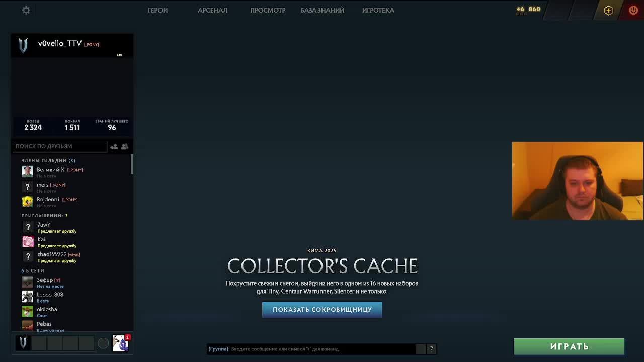Viewport: 644px width, 362px height.
Task: Click the fourth empty party slot
Action: (x=86, y=343)
